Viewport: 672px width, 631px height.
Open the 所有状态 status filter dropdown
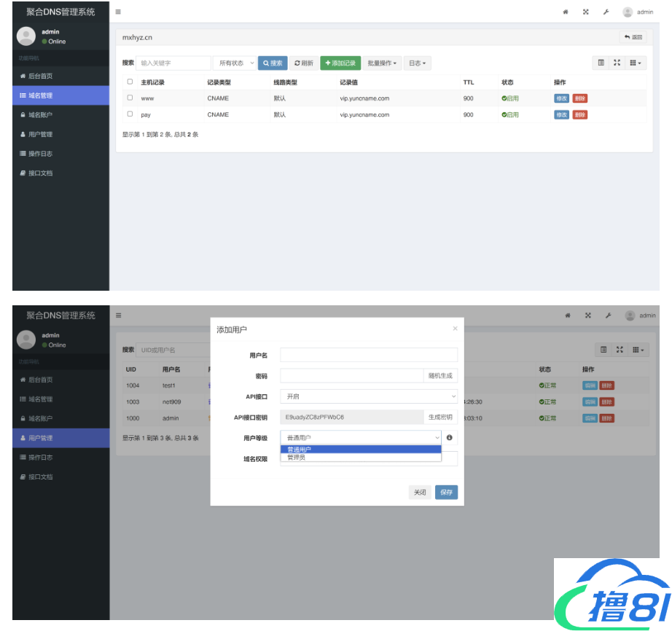235,63
